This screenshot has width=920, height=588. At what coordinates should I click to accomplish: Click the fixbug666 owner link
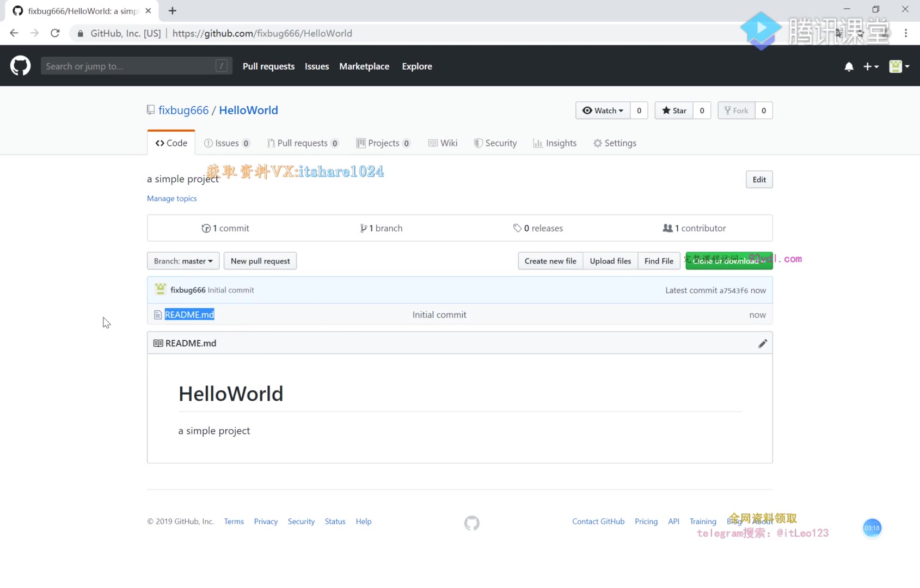point(183,111)
